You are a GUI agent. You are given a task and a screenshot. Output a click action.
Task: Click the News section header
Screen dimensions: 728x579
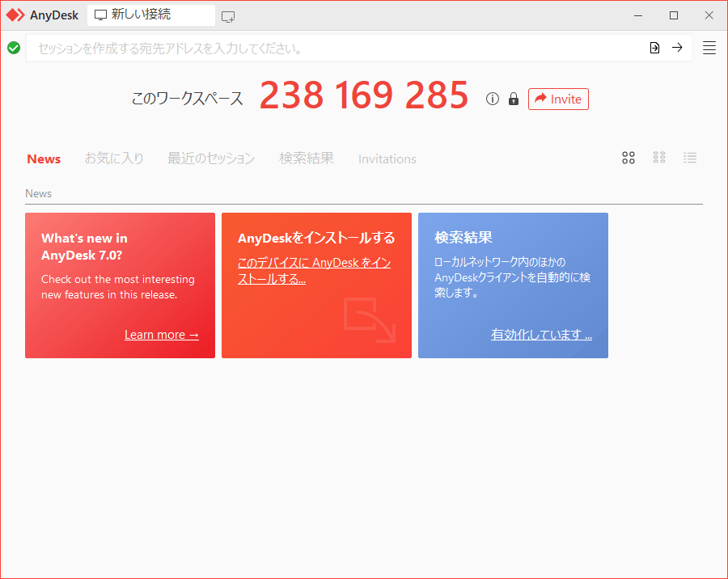pos(39,193)
